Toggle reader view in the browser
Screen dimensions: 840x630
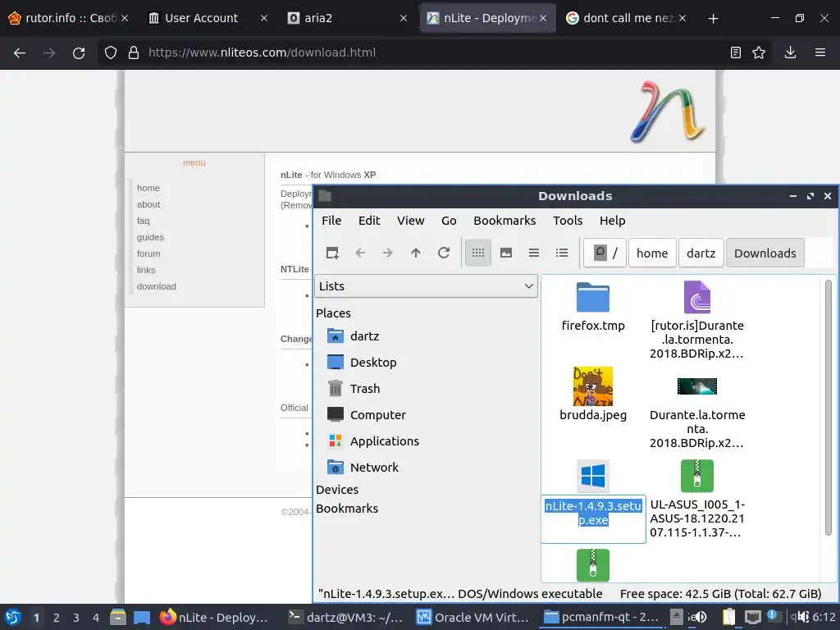point(736,52)
